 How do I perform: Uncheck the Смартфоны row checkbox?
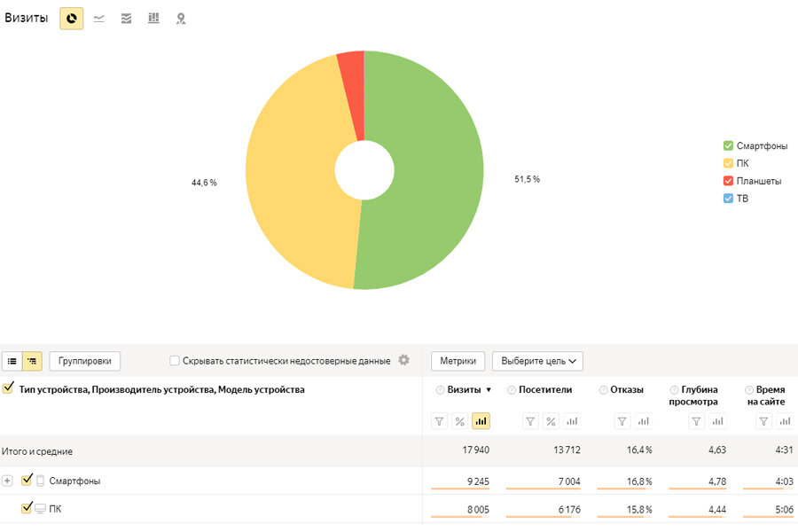click(27, 480)
